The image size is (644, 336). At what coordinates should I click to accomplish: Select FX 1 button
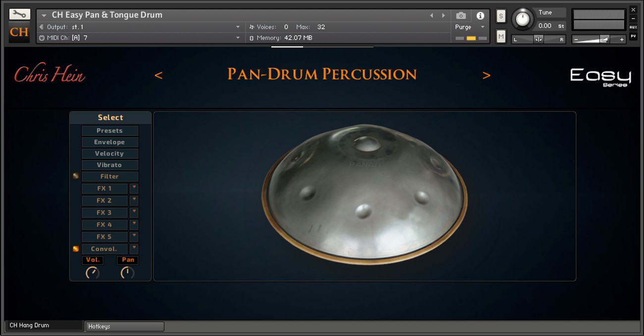click(105, 188)
